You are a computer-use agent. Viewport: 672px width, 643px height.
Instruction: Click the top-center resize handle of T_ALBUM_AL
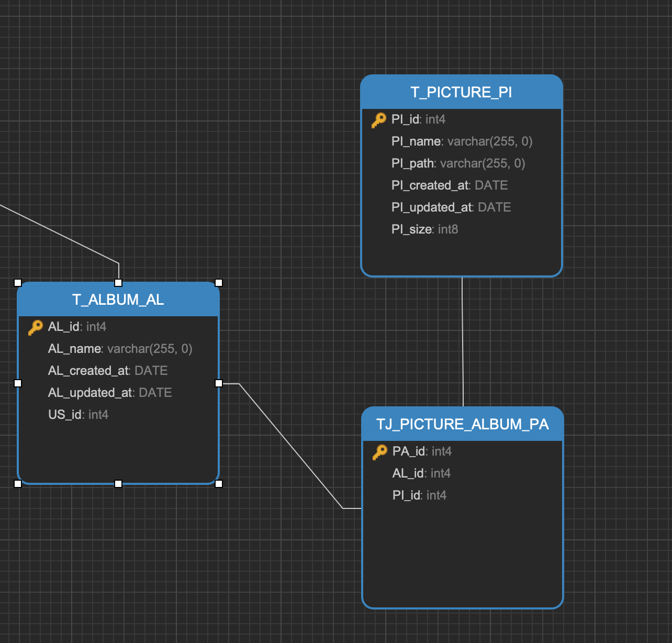(x=119, y=282)
